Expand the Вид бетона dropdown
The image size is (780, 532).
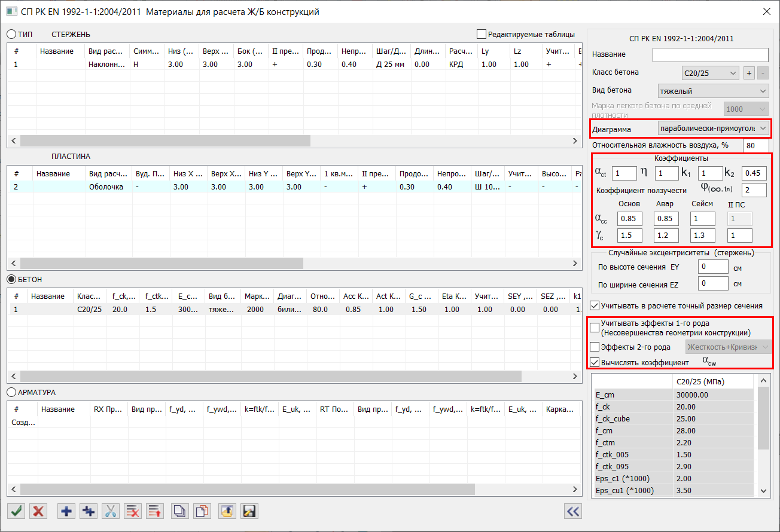(x=712, y=91)
